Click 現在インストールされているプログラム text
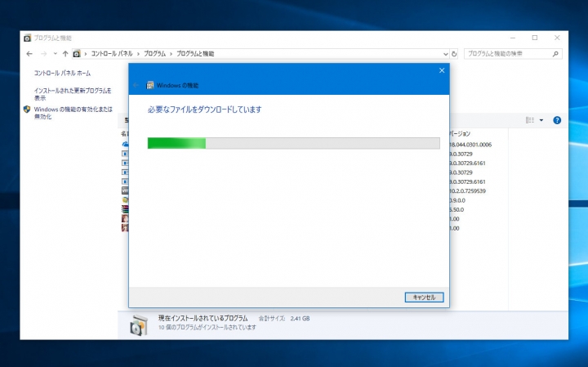 point(203,318)
